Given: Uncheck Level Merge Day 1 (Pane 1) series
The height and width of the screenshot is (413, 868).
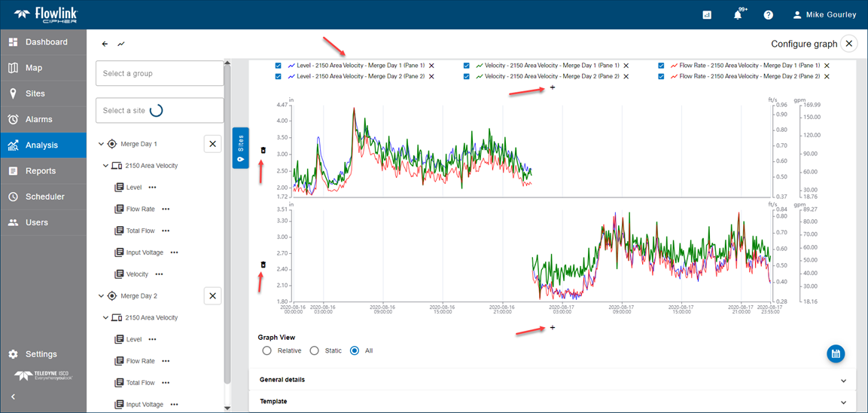Looking at the screenshot, I should coord(279,66).
